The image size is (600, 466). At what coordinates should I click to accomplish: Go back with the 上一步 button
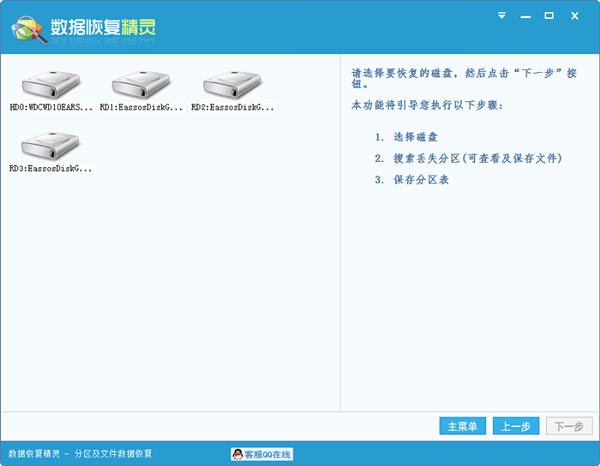click(x=515, y=426)
